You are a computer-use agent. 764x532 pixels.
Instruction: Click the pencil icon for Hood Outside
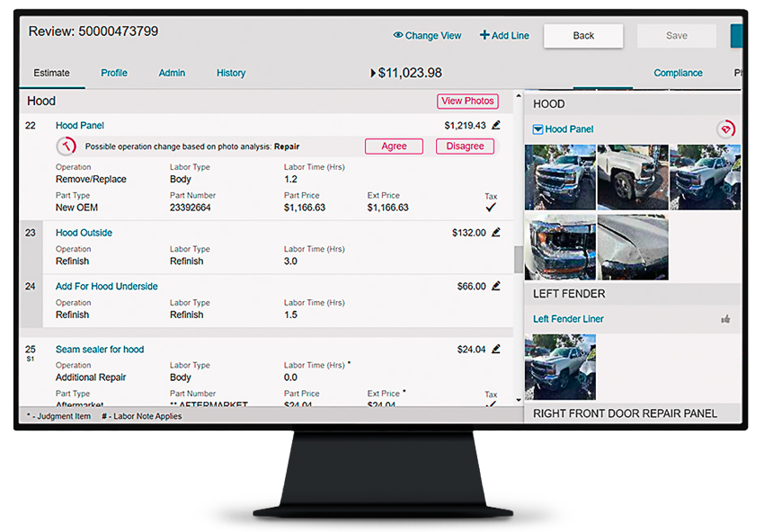pos(496,232)
